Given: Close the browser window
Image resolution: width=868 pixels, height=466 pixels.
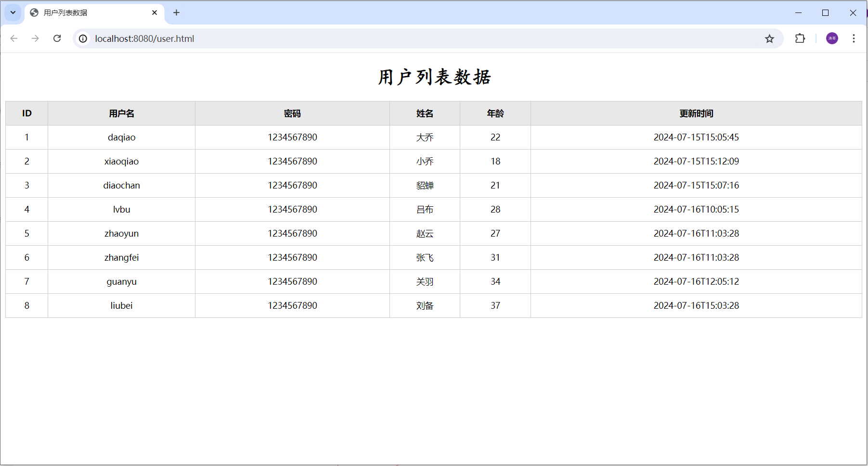Looking at the screenshot, I should (853, 13).
